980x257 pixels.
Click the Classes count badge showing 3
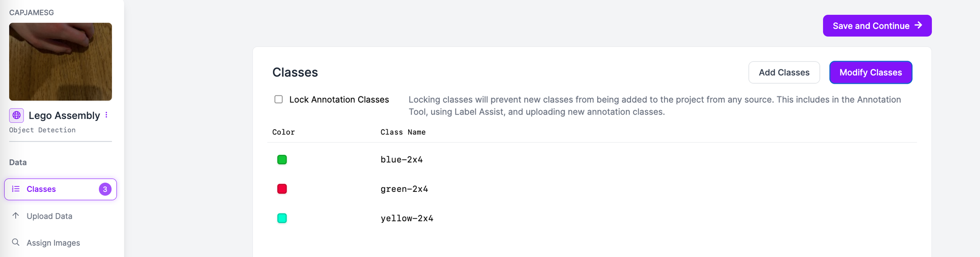pyautogui.click(x=105, y=189)
